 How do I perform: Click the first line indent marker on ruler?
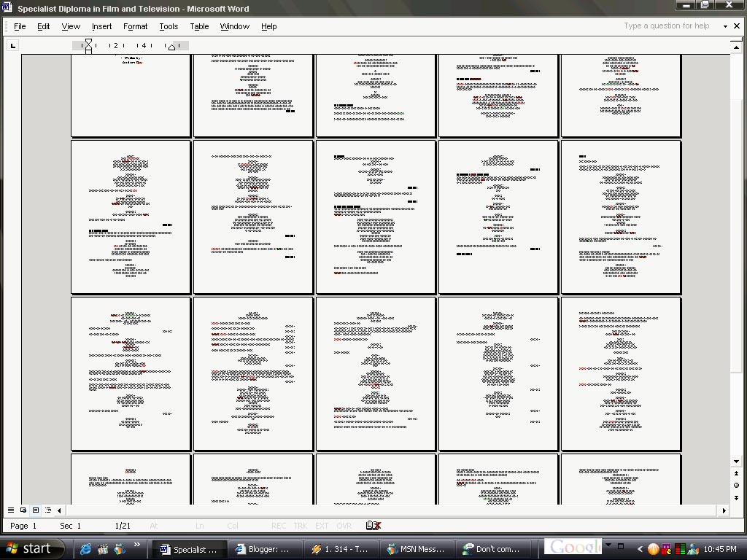pyautogui.click(x=88, y=42)
